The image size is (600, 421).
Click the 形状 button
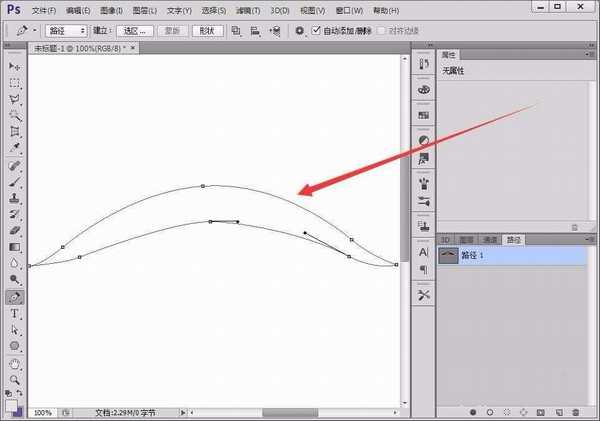pos(210,31)
